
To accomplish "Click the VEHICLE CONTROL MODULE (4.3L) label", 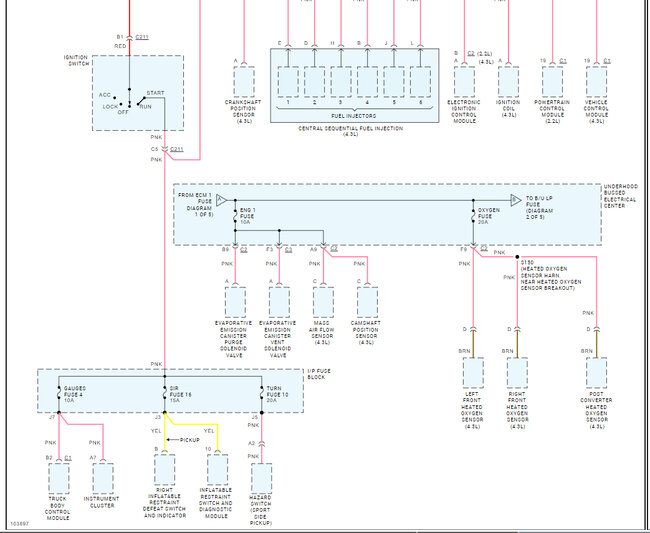I will pos(596,111).
